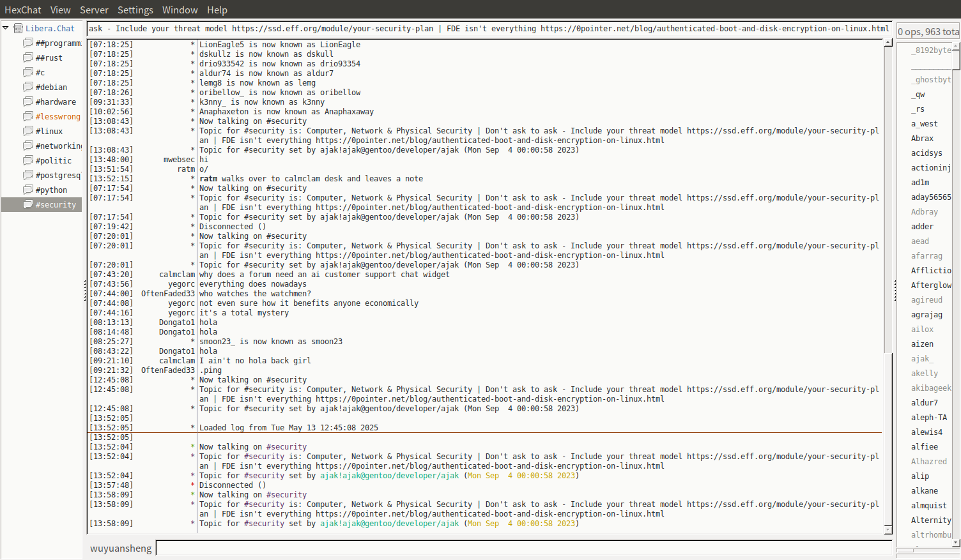Select user alkane in the user list
This screenshot has width=961, height=560.
pos(925,491)
